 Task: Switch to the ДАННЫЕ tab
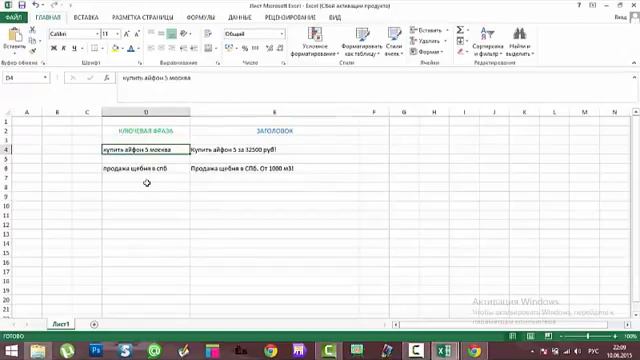(x=240, y=18)
